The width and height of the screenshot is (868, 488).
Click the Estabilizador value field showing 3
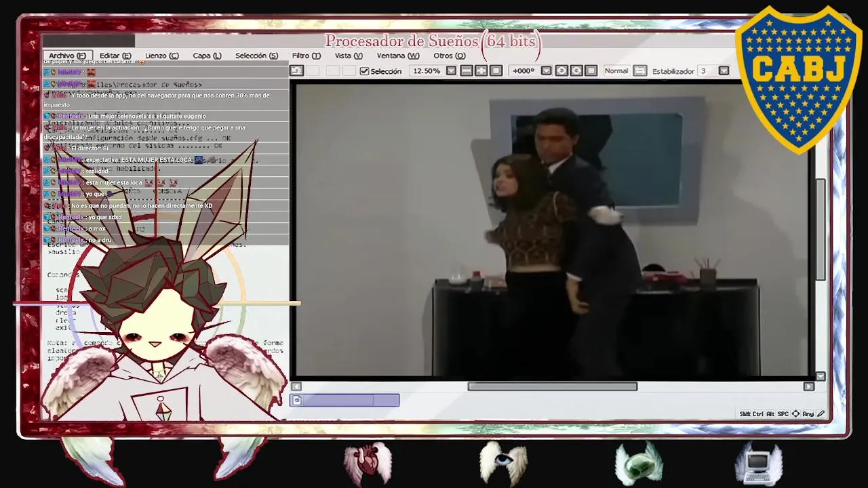[707, 70]
